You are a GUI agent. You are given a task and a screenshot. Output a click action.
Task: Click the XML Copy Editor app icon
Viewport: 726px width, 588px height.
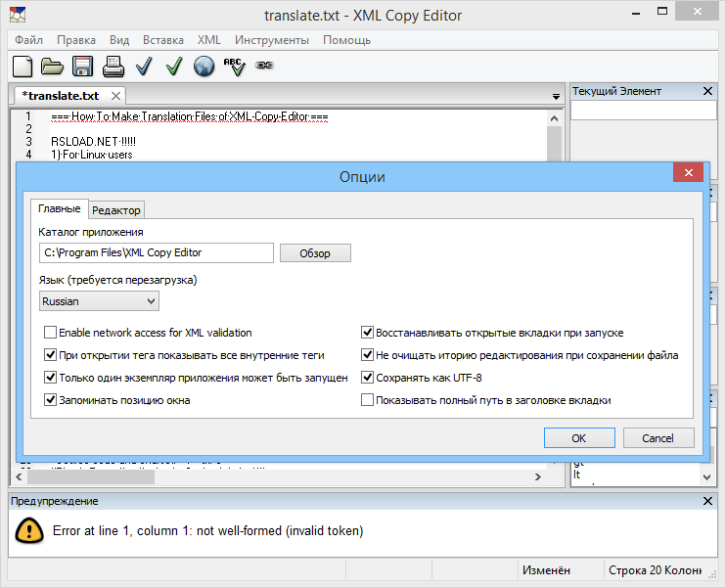pos(18,15)
